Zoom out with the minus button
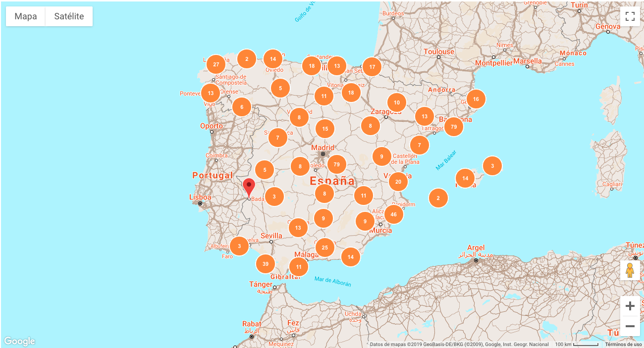Image resolution: width=644 pixels, height=348 pixels. click(630, 326)
